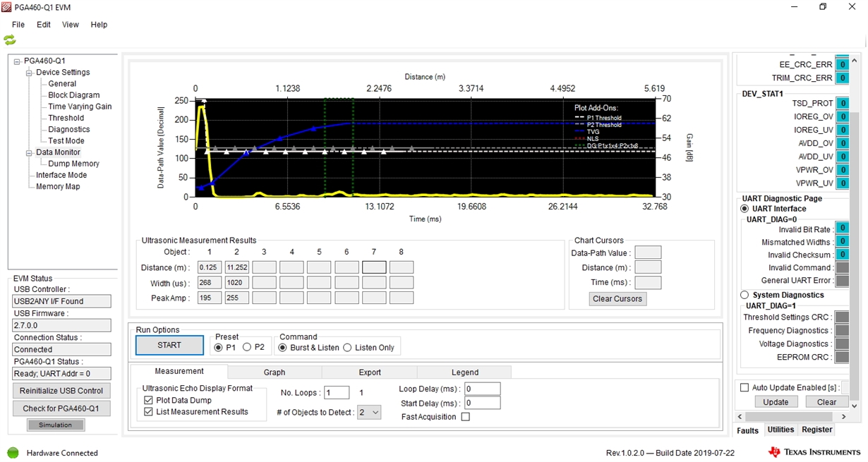Image resolution: width=868 pixels, height=462 pixels.
Task: Click the Start Delay (ms) input field
Action: coord(482,403)
